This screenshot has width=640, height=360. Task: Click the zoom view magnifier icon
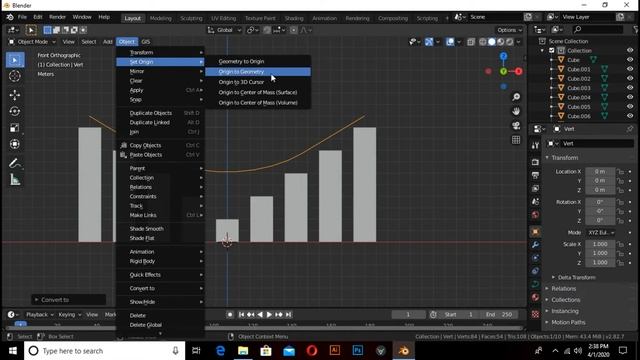[516, 97]
